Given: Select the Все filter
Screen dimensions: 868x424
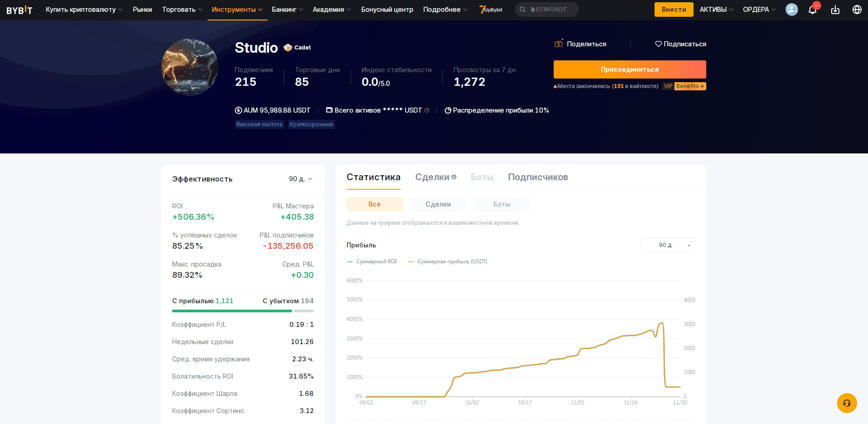Looking at the screenshot, I should point(374,204).
